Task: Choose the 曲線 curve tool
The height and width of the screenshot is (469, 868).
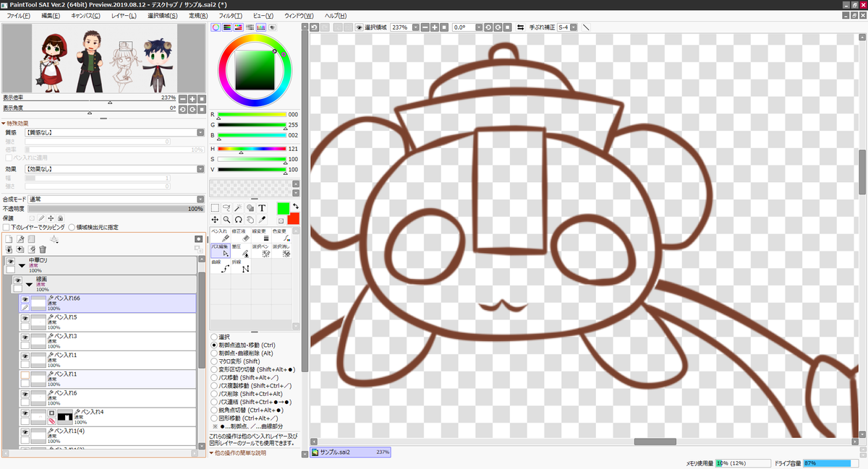Action: tap(220, 266)
